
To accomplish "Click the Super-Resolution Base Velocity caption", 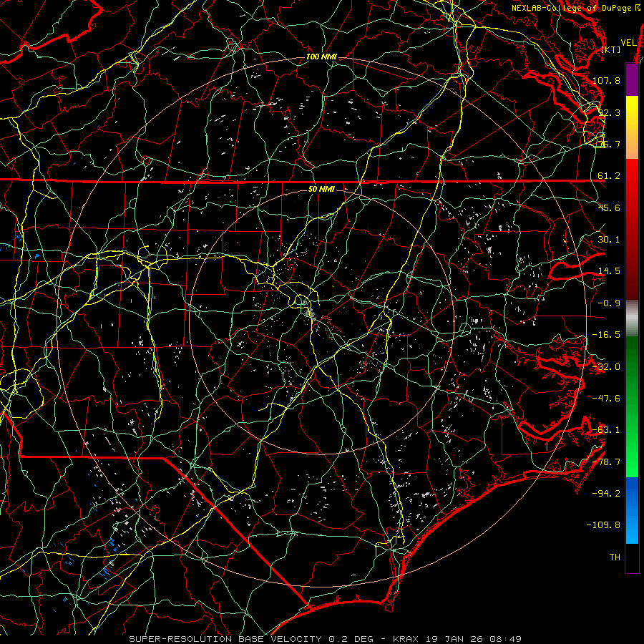I will (326, 639).
